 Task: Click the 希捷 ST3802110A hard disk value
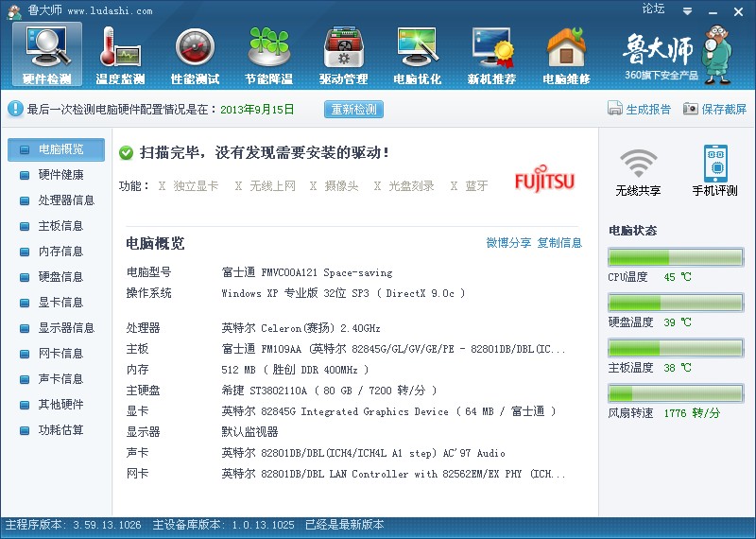click(329, 391)
